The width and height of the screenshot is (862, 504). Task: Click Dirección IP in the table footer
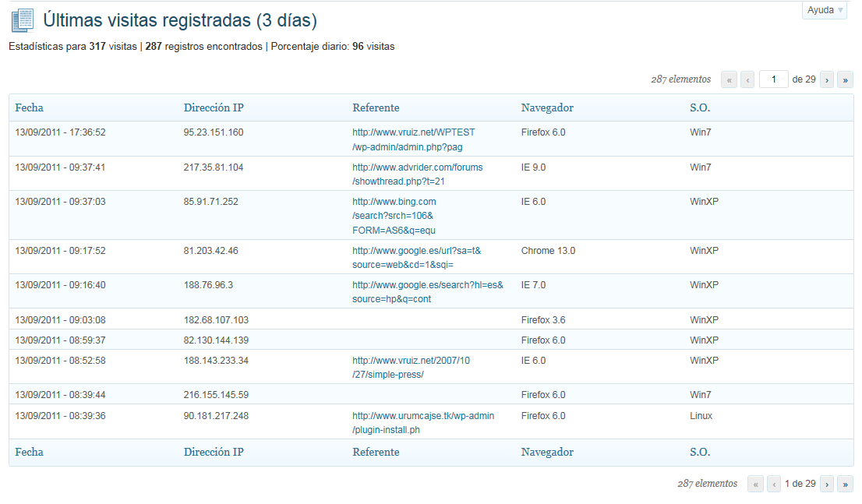[214, 452]
